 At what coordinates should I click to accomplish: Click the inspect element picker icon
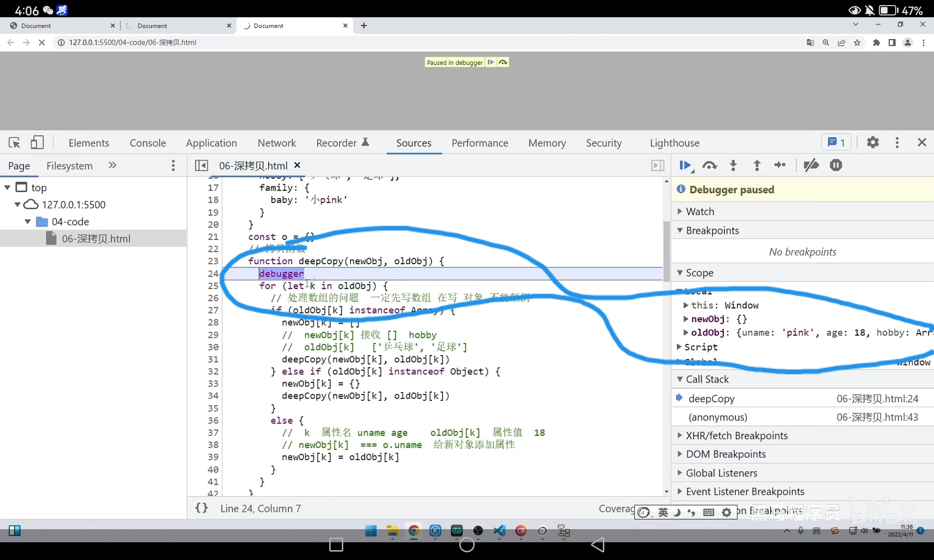(14, 142)
